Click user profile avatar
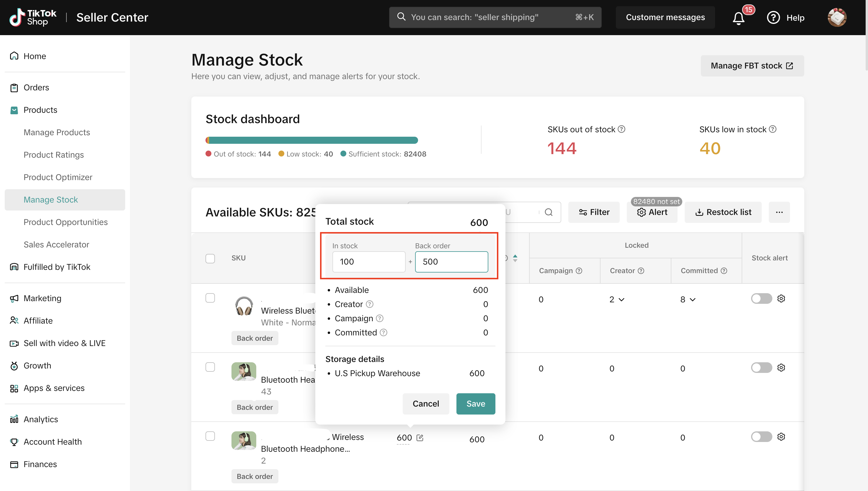The width and height of the screenshot is (868, 491). 837,17
